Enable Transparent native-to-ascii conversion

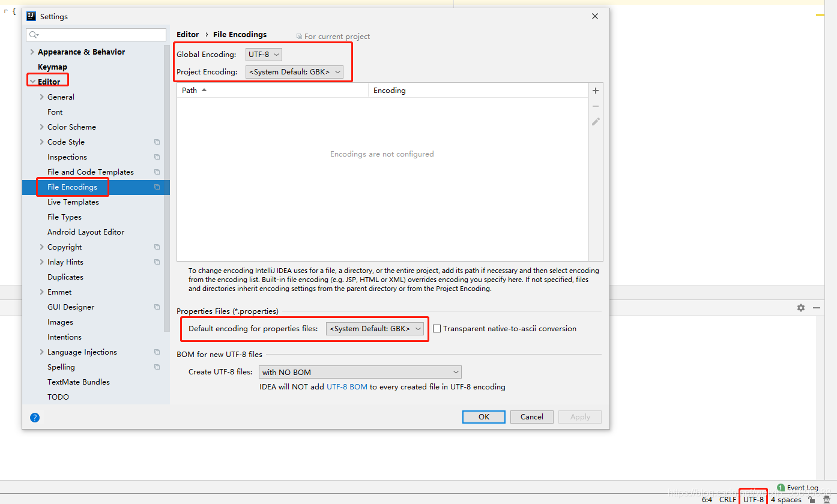point(437,329)
